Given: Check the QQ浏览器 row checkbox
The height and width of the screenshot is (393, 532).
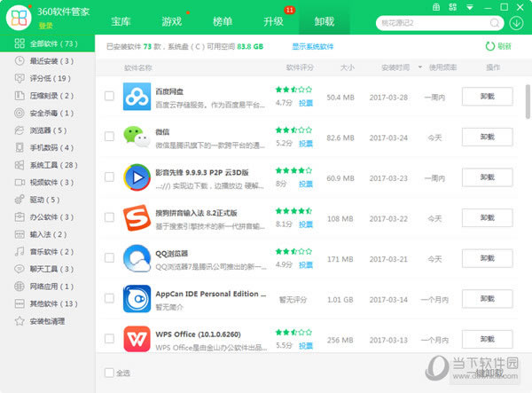Looking at the screenshot, I should click(109, 257).
